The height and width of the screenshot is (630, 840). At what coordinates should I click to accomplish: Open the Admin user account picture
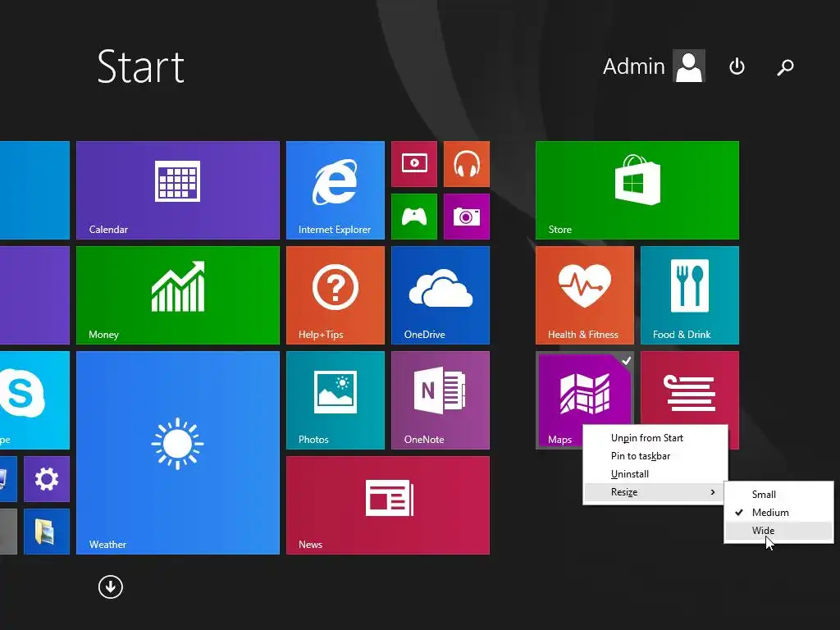pyautogui.click(x=689, y=66)
